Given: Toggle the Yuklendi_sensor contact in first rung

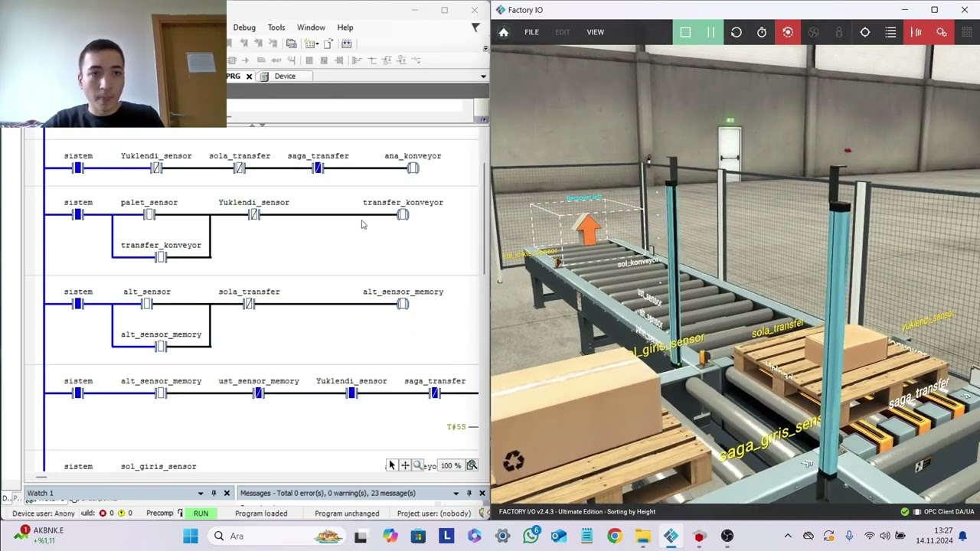Looking at the screenshot, I should click(156, 168).
